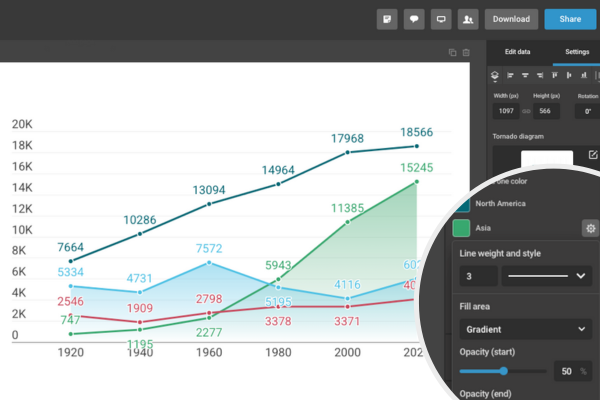Switch to the Edit data tab

coord(517,52)
